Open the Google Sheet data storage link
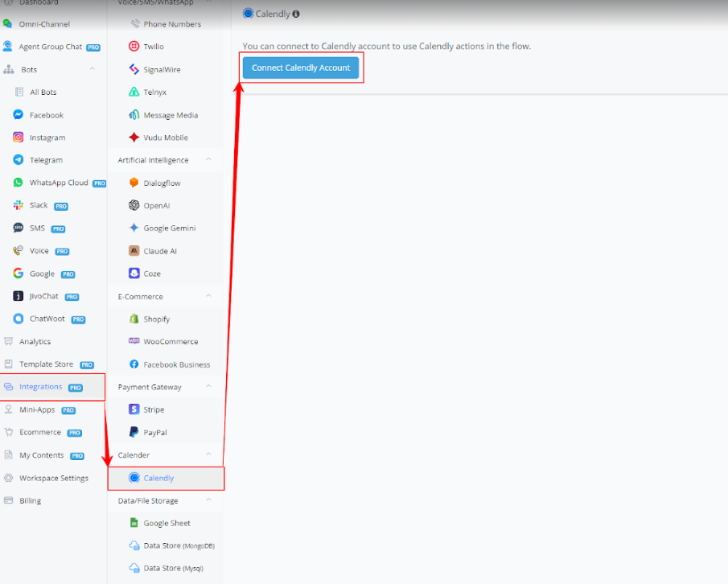Image resolution: width=728 pixels, height=584 pixels. tap(167, 523)
